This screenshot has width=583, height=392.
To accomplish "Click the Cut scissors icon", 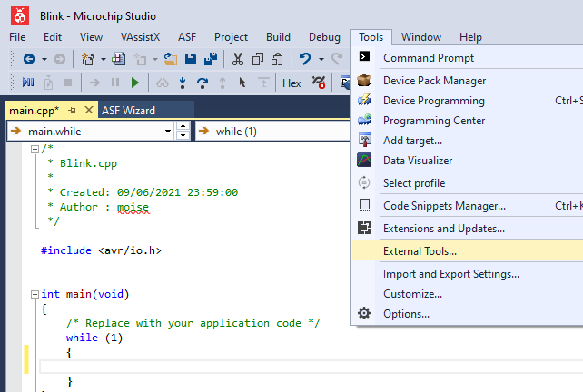I will point(238,59).
